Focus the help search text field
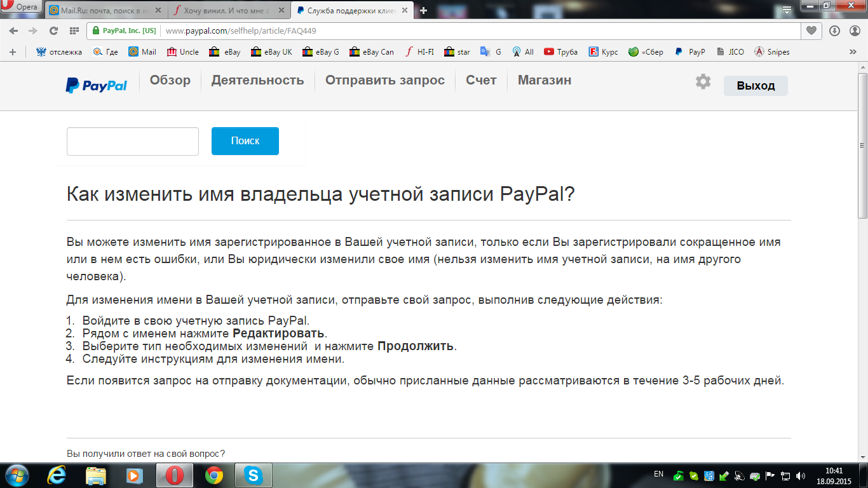This screenshot has height=488, width=868. pyautogui.click(x=133, y=141)
